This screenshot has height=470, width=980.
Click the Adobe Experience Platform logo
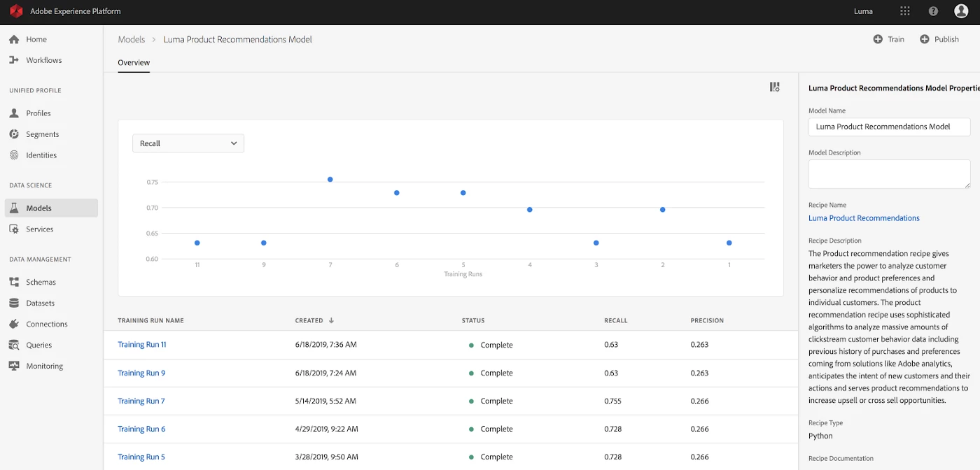coord(16,11)
